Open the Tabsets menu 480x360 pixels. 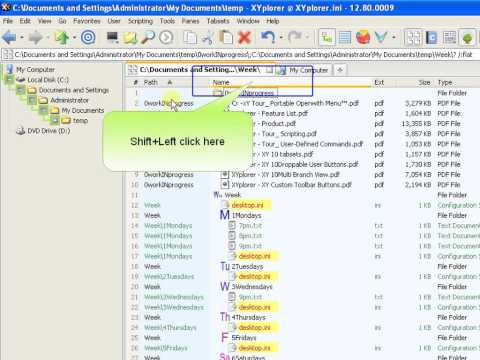[218, 21]
